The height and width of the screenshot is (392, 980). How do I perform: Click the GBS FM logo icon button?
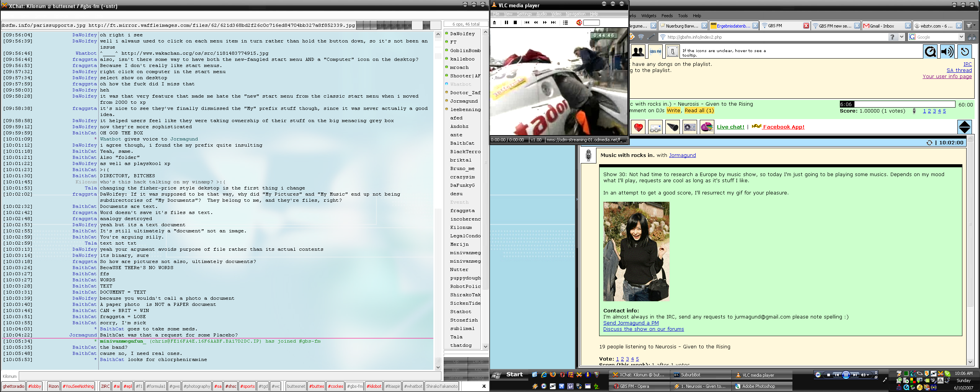point(655,51)
